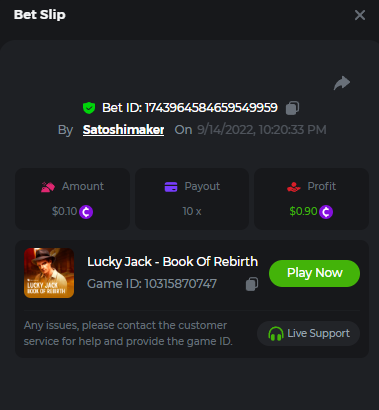
Task: Open Live Support chat
Action: (x=308, y=333)
